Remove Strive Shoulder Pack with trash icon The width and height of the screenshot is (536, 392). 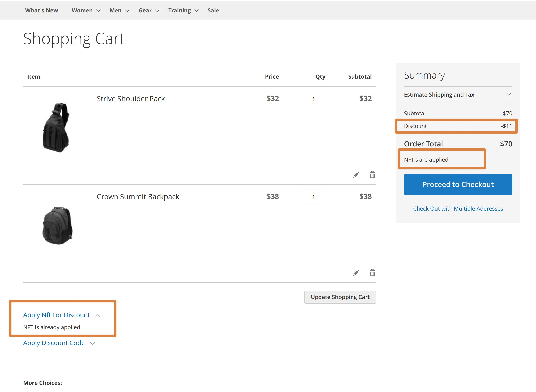click(x=372, y=175)
